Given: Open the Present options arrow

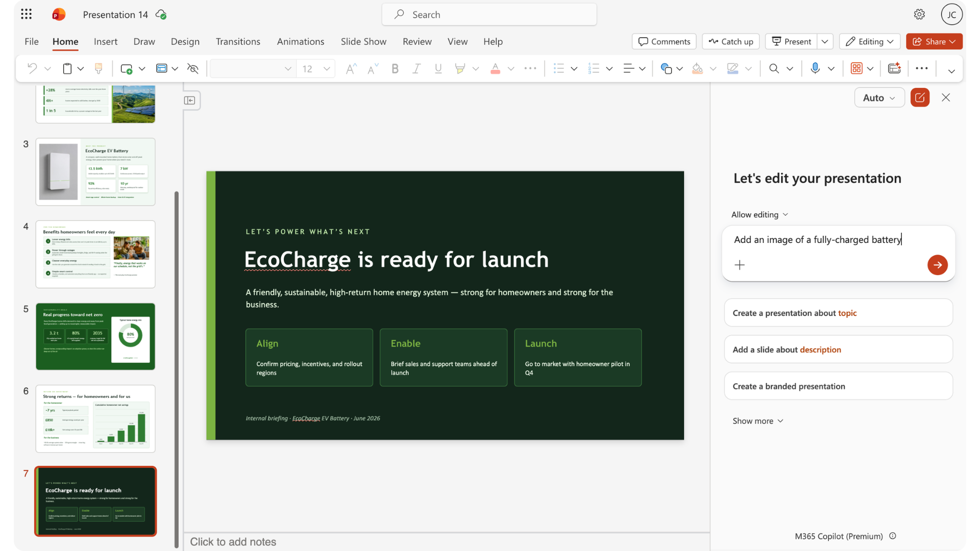Looking at the screenshot, I should [825, 41].
